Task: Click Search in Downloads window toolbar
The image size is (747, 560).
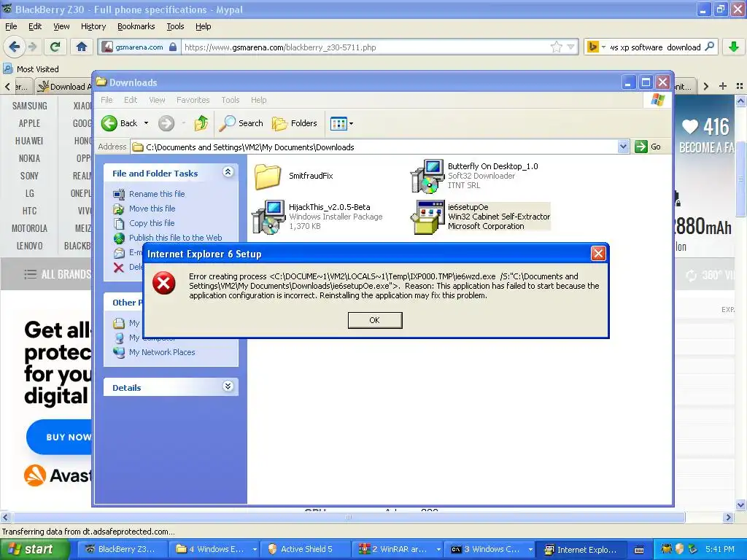Action: click(241, 123)
